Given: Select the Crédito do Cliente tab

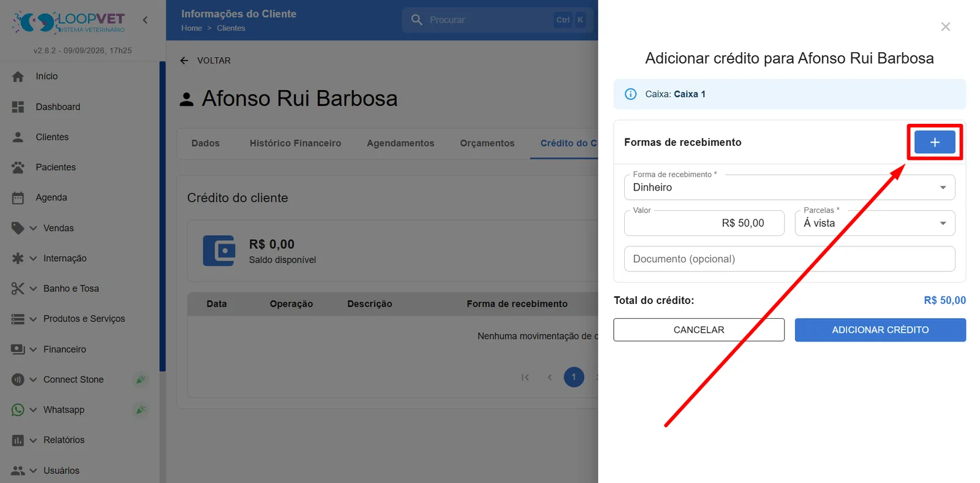Looking at the screenshot, I should tap(565, 143).
